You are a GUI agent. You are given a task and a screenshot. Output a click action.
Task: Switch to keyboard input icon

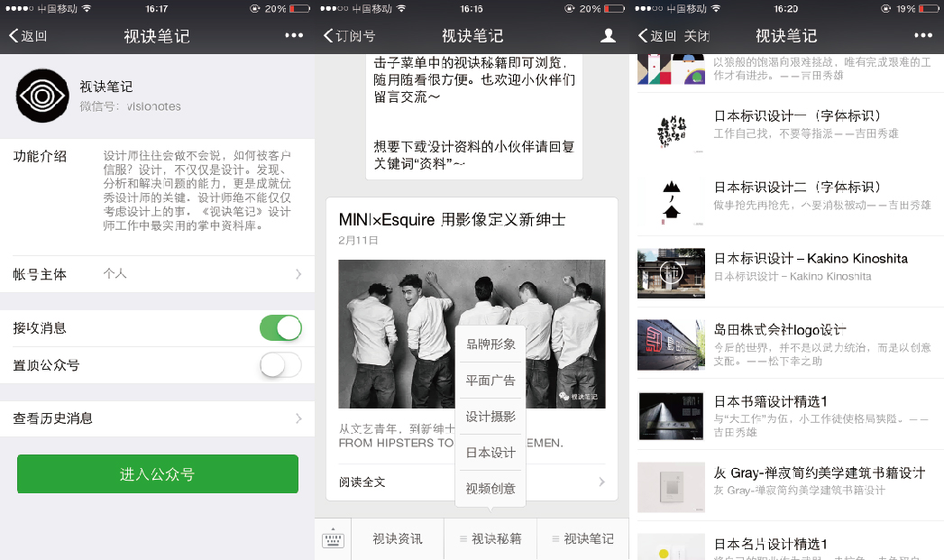pos(333,539)
